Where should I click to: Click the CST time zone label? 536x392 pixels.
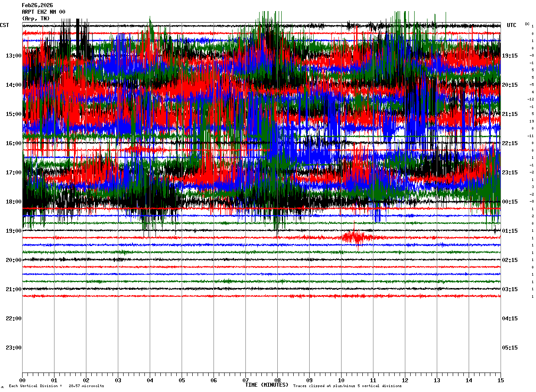coord(4,25)
